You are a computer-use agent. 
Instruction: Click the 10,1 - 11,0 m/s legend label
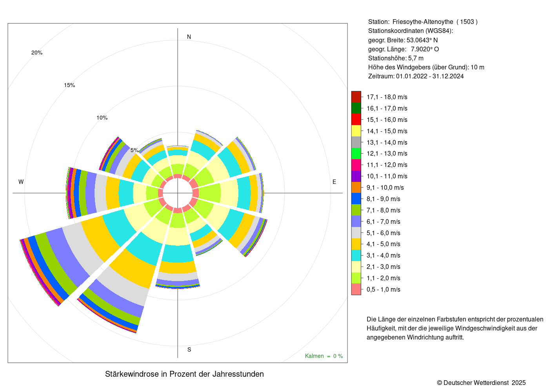pyautogui.click(x=387, y=176)
